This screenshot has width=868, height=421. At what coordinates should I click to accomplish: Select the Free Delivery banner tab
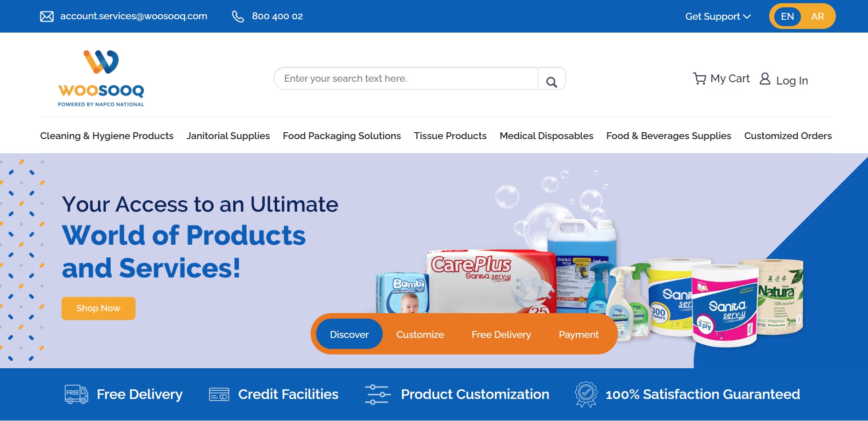pos(501,334)
